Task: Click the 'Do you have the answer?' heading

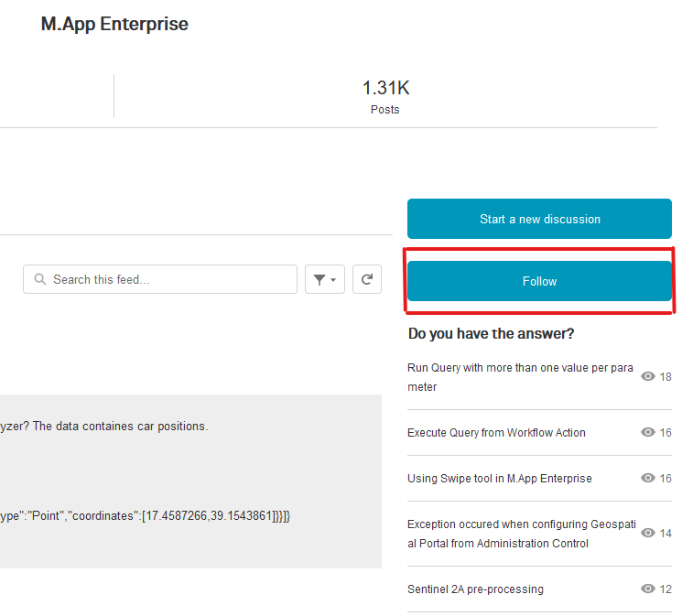Action: click(x=491, y=333)
